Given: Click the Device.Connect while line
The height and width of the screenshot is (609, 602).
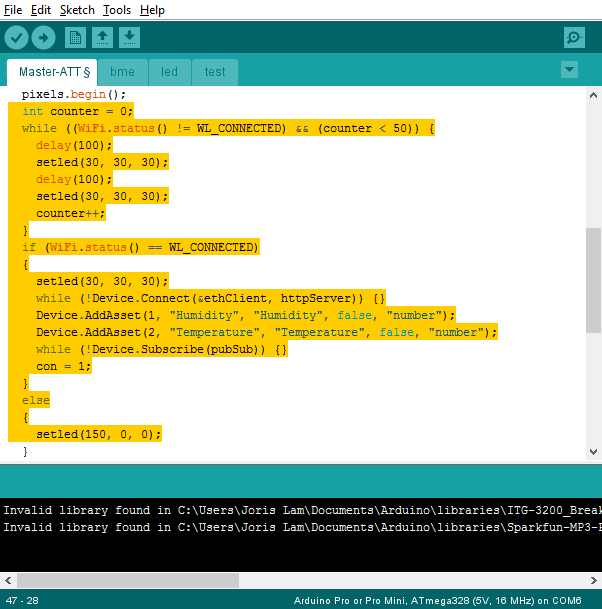Looking at the screenshot, I should point(211,299).
